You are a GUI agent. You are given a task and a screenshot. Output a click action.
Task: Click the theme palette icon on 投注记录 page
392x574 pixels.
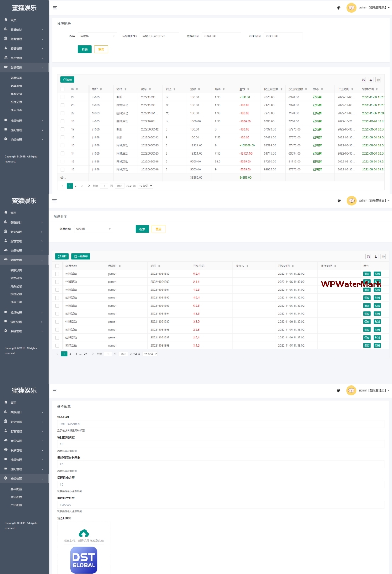pyautogui.click(x=339, y=8)
